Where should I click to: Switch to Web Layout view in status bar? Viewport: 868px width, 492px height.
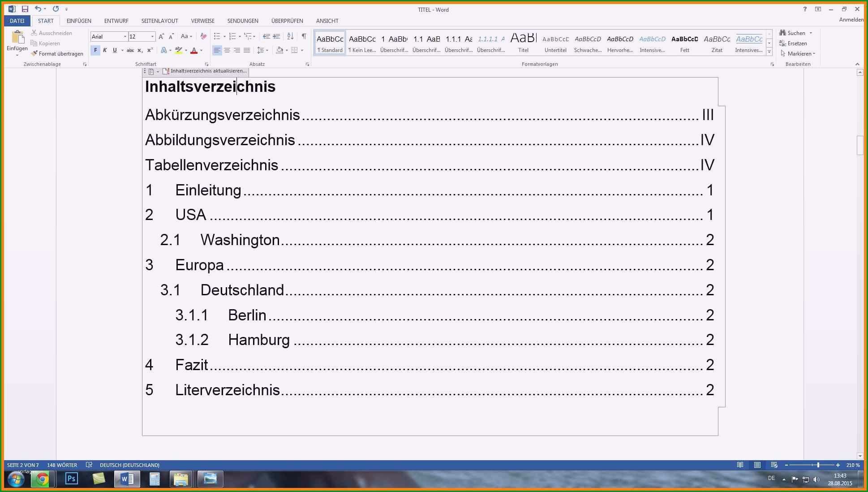coord(774,465)
